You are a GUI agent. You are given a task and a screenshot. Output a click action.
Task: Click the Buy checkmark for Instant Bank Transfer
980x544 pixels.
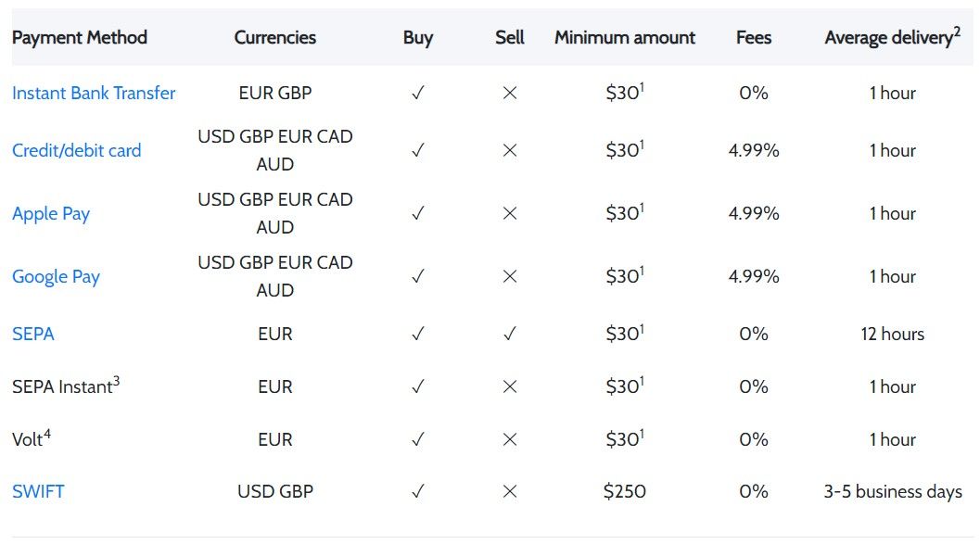coord(418,93)
